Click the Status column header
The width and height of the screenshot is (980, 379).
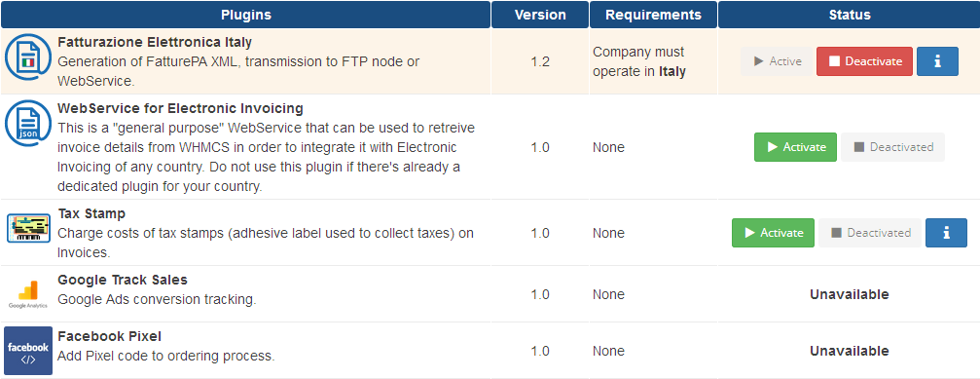tap(849, 15)
